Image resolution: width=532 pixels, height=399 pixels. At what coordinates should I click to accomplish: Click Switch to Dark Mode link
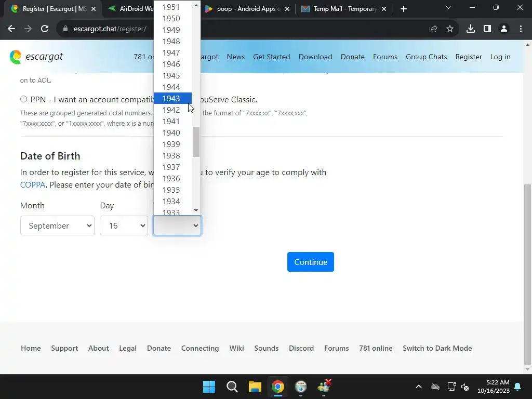437,349
